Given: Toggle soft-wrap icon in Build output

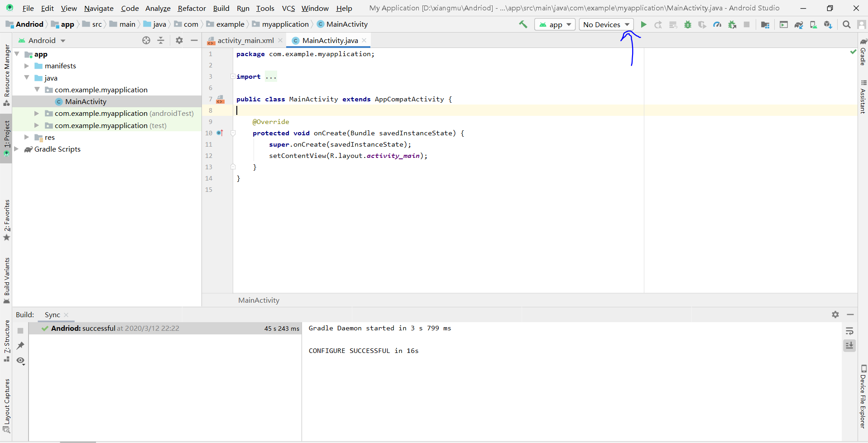Looking at the screenshot, I should click(849, 331).
